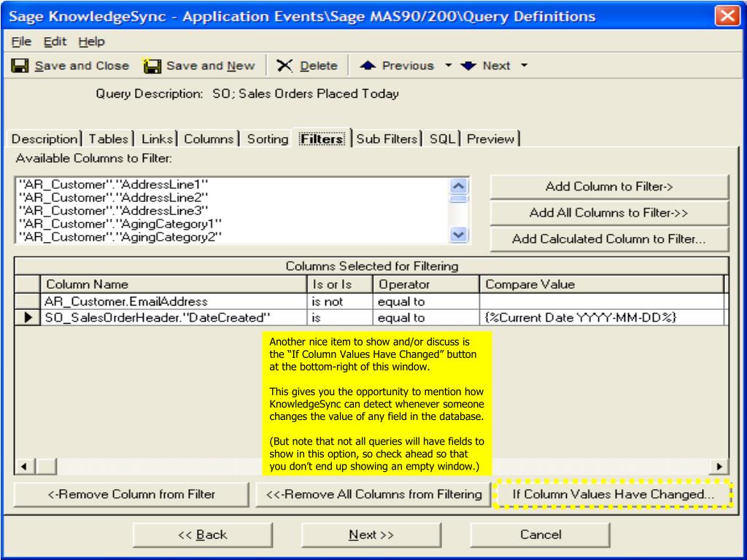Click the Save and New floppy icon
The width and height of the screenshot is (747, 560).
pos(152,65)
